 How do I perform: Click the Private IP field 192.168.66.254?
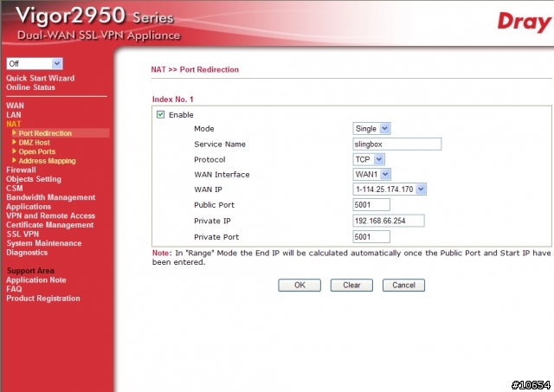[x=389, y=221]
